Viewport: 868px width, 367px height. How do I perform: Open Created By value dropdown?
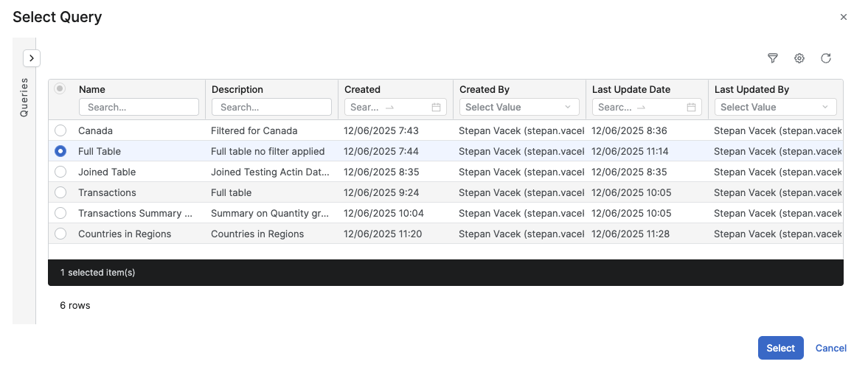click(x=519, y=107)
